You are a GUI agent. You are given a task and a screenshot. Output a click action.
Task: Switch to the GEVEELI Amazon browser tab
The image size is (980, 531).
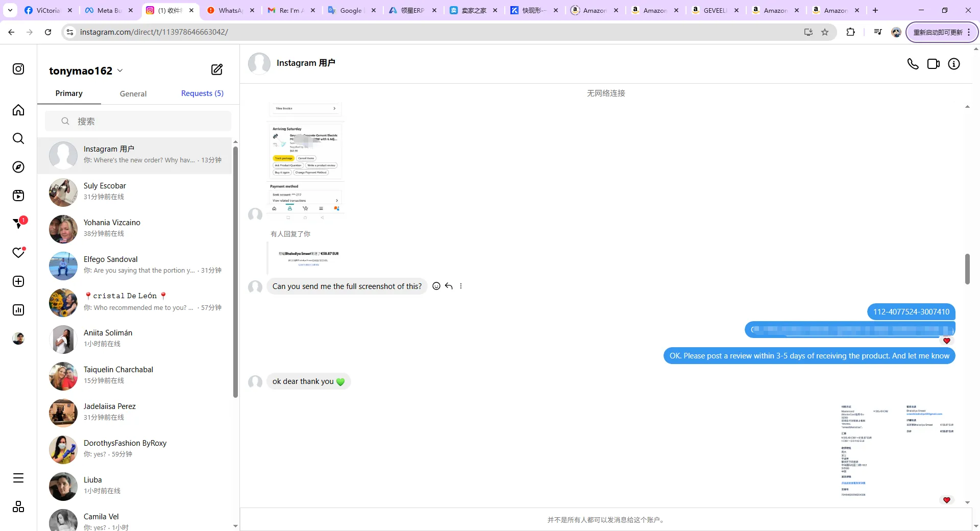coord(715,10)
